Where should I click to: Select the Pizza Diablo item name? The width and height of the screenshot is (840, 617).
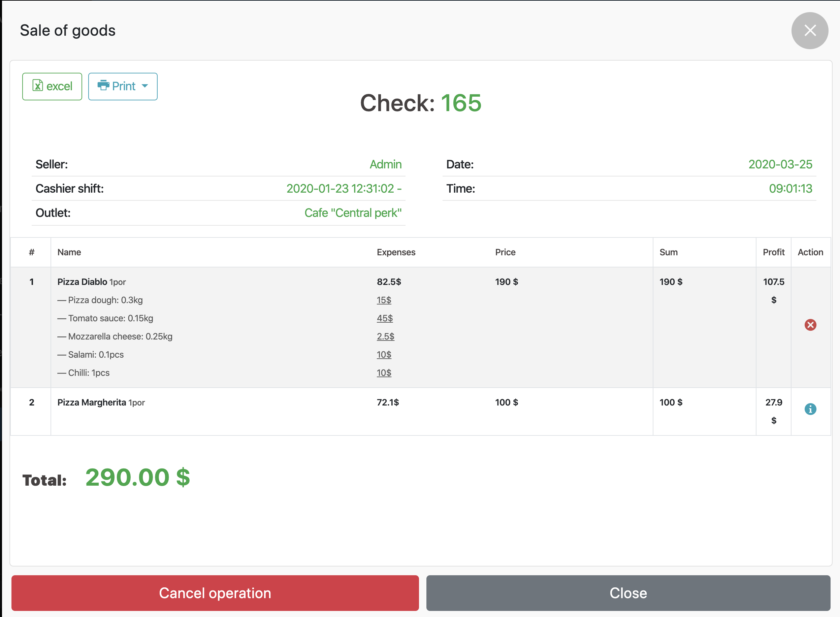pyautogui.click(x=82, y=282)
